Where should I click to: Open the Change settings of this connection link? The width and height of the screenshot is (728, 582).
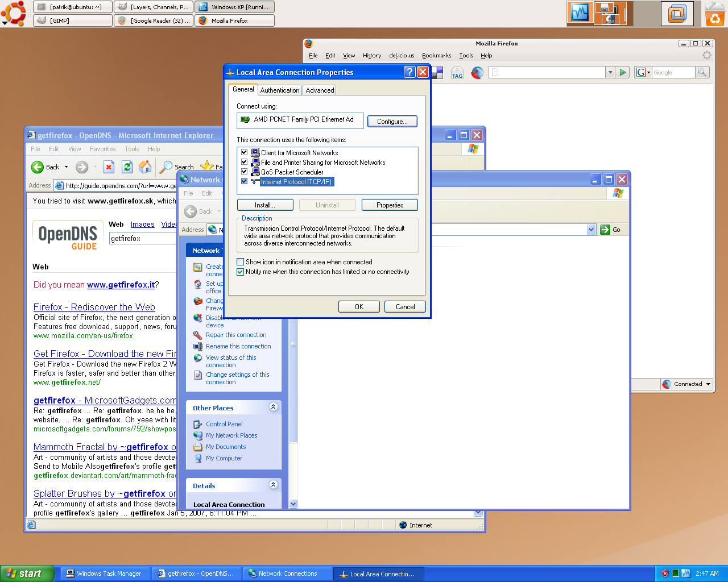point(238,379)
